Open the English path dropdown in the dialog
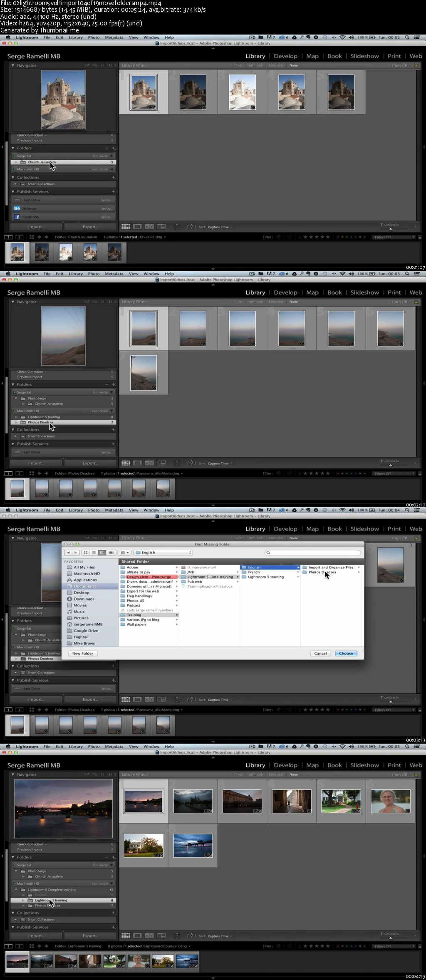 163,553
